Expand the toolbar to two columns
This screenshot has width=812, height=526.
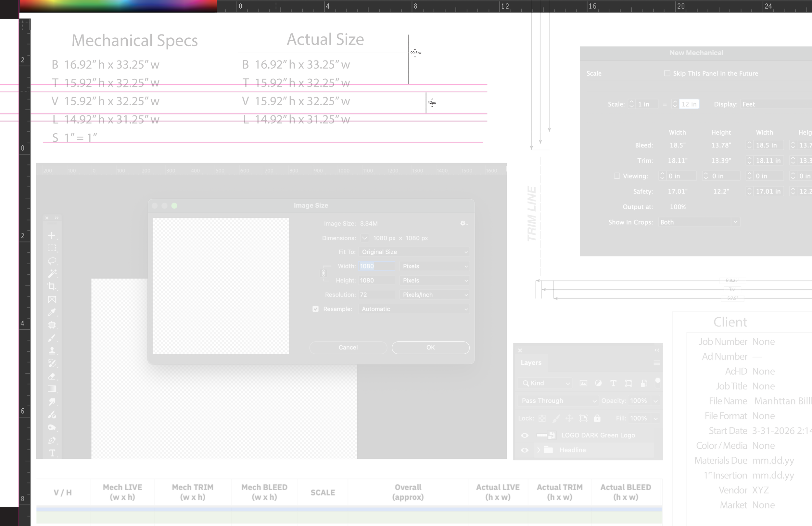point(57,218)
